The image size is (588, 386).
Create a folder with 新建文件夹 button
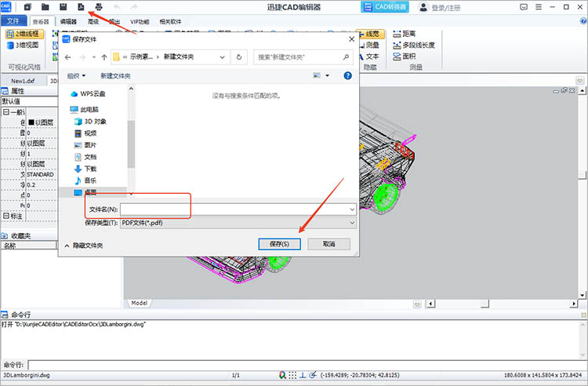(x=115, y=76)
